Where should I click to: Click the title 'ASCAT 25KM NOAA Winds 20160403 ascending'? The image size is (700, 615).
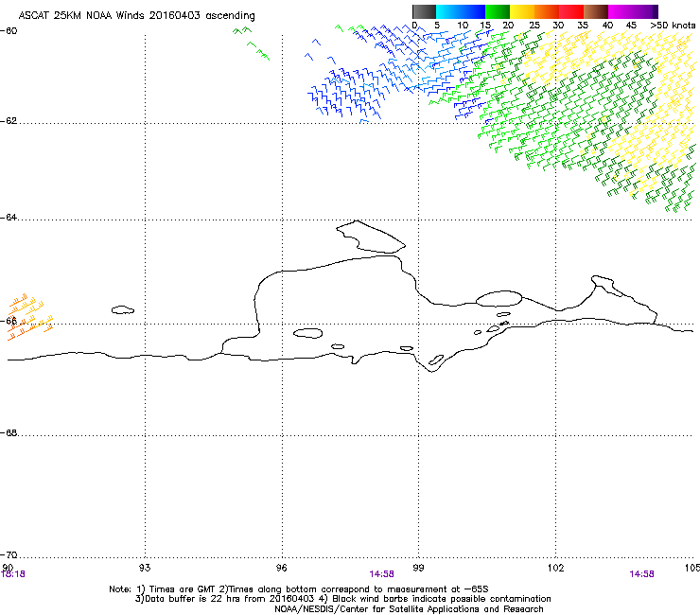(x=136, y=15)
